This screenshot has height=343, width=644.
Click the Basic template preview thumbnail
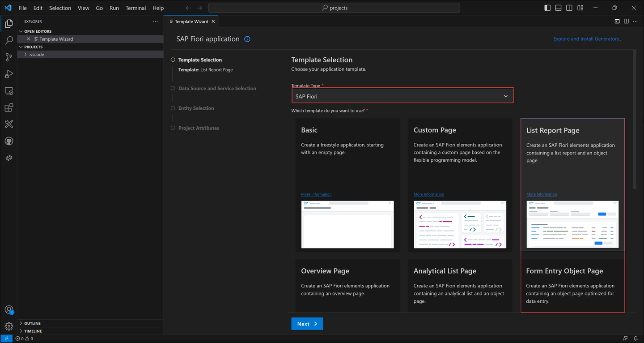tap(347, 224)
